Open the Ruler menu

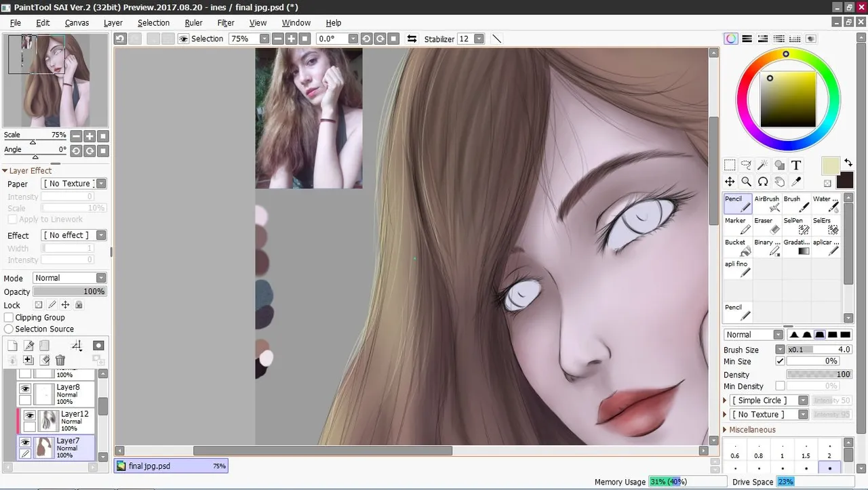click(x=193, y=22)
